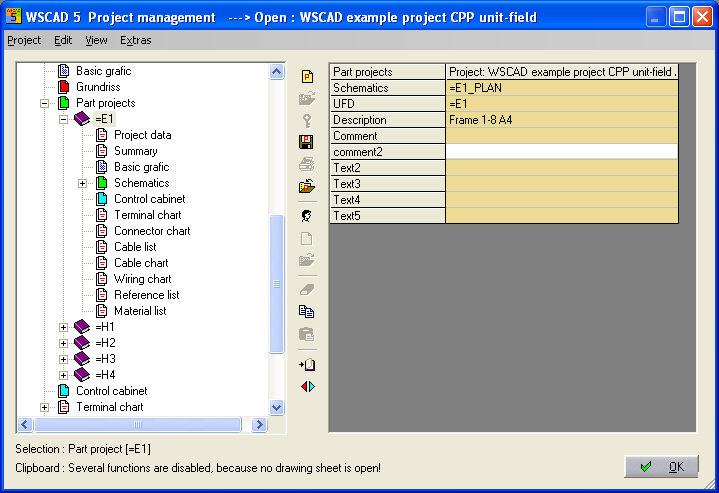This screenshot has width=719, height=493.
Task: Select the Connector chart tree item
Action: [152, 231]
